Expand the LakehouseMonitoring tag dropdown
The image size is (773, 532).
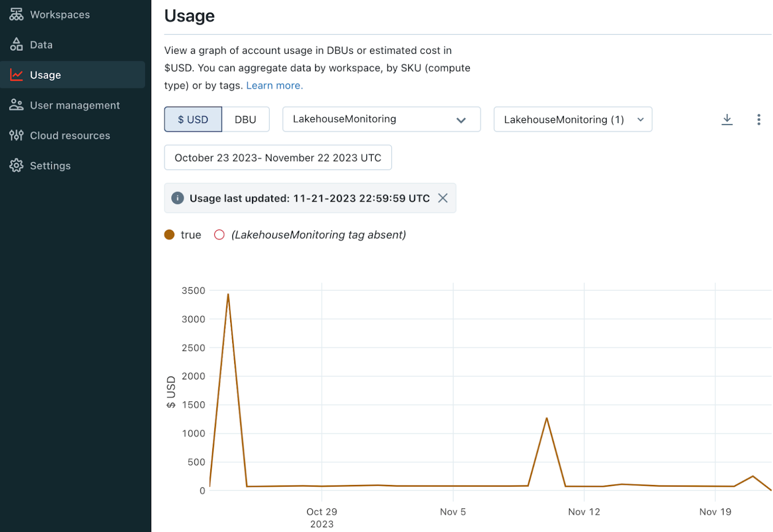pyautogui.click(x=381, y=120)
